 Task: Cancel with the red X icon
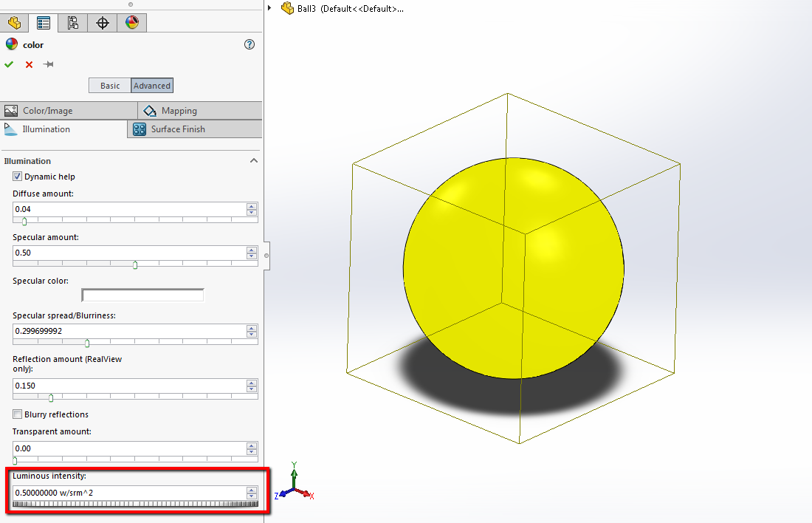pyautogui.click(x=29, y=64)
